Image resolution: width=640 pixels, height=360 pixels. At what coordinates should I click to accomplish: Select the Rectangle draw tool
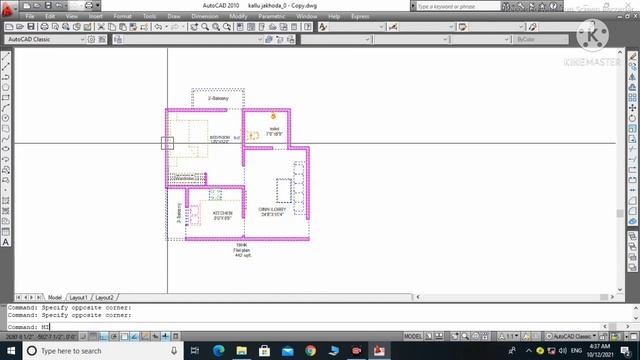click(6, 98)
